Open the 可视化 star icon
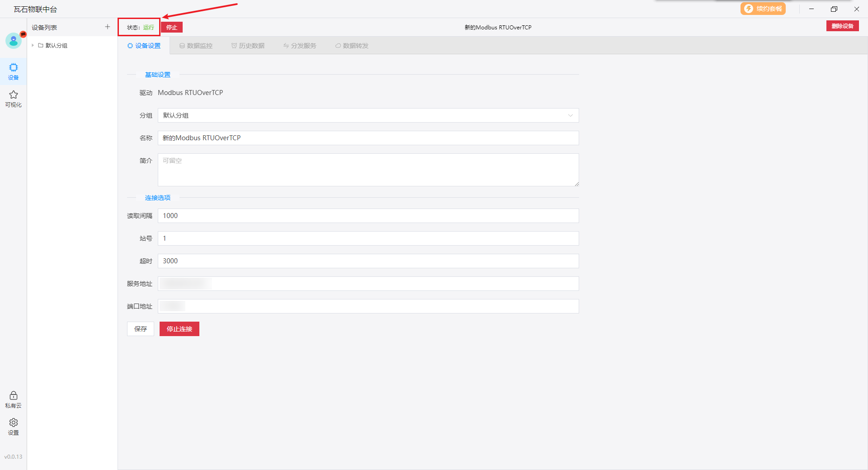This screenshot has width=868, height=470. tap(14, 98)
